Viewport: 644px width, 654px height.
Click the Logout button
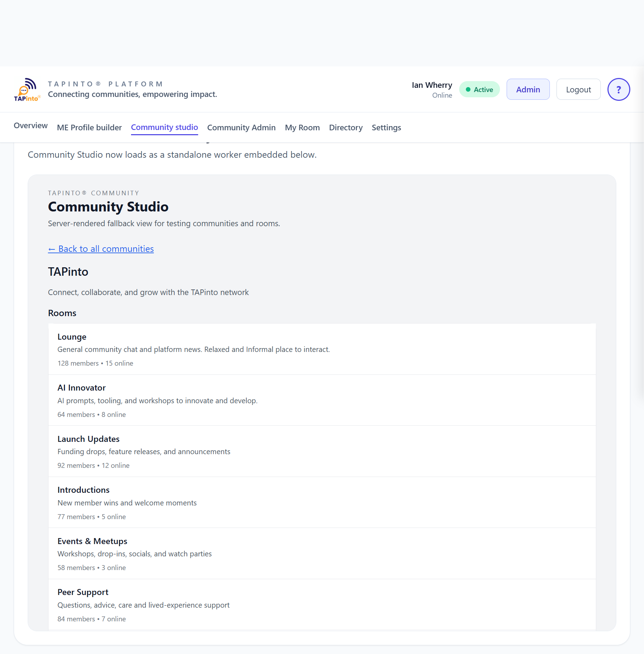tap(578, 89)
